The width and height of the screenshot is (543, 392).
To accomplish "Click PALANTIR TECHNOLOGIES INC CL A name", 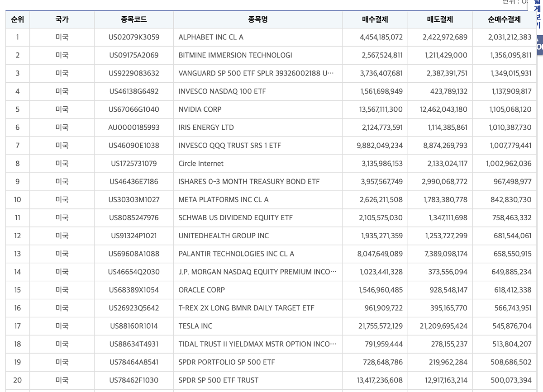I will pyautogui.click(x=236, y=254).
